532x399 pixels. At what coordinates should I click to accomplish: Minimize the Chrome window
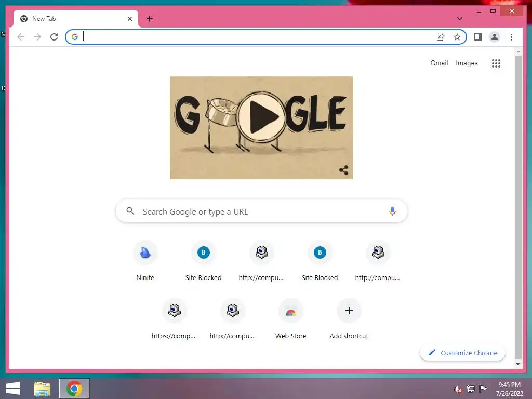[478, 11]
